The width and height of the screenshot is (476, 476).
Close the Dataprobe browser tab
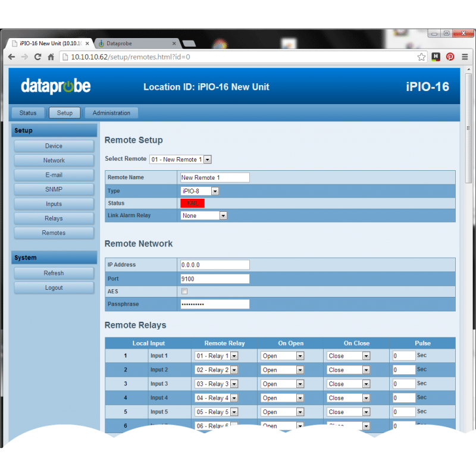[x=174, y=43]
